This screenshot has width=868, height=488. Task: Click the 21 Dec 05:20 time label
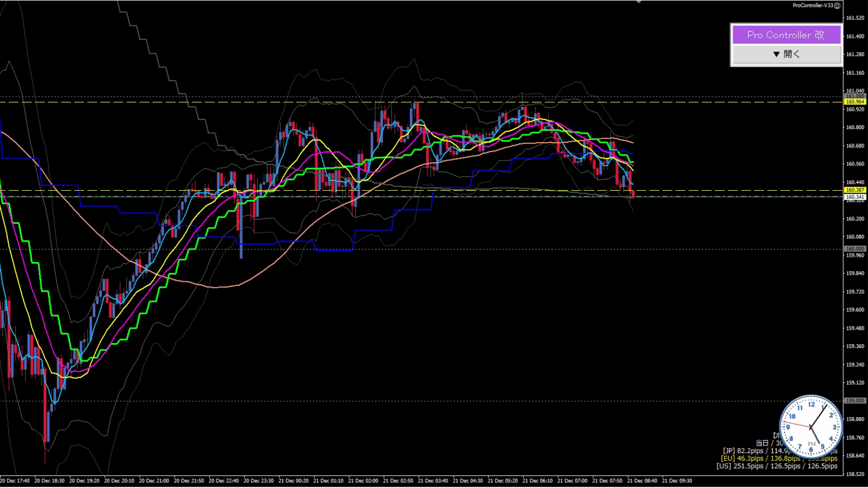[x=502, y=481]
